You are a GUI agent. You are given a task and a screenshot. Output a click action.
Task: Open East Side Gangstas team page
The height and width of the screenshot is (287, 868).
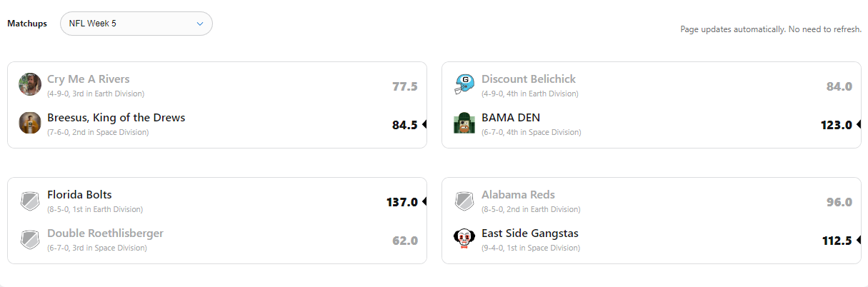click(530, 233)
